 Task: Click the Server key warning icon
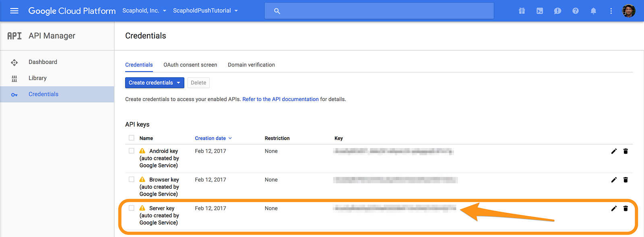coord(142,208)
